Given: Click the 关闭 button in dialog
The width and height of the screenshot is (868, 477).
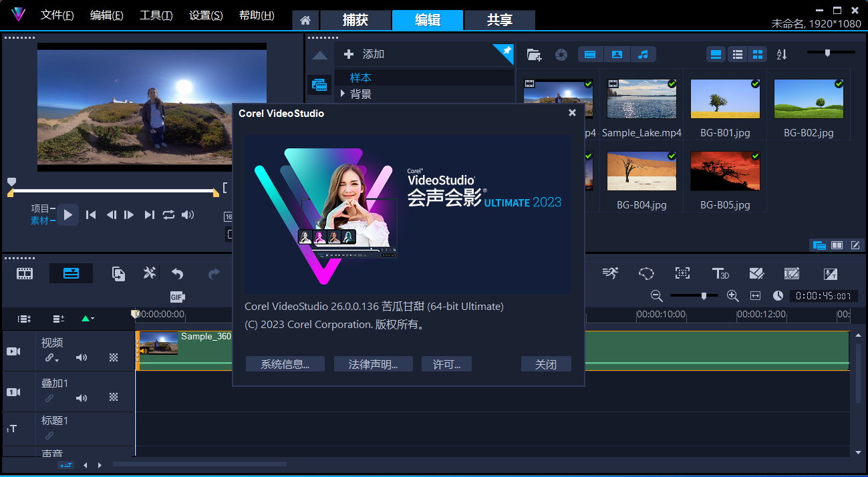Looking at the screenshot, I should click(546, 364).
